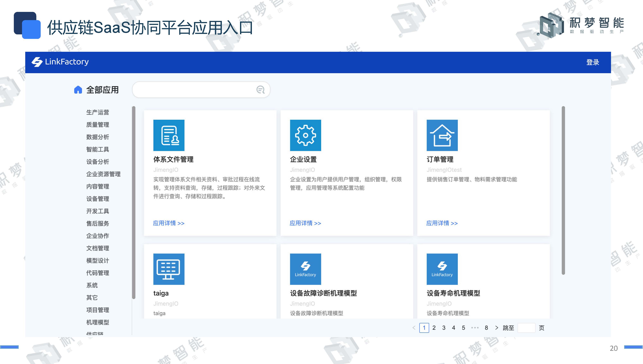Select 机理模型 category
This screenshot has height=364, width=643.
[x=98, y=322]
